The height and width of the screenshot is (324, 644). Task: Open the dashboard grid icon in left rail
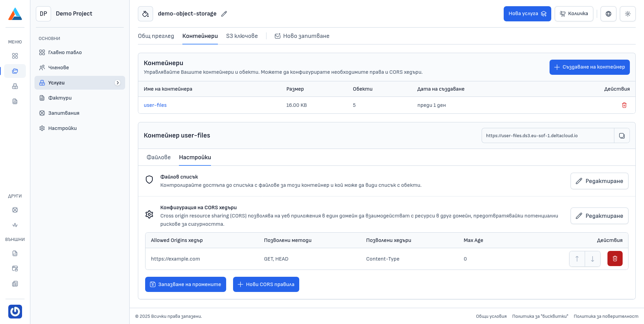(x=15, y=56)
